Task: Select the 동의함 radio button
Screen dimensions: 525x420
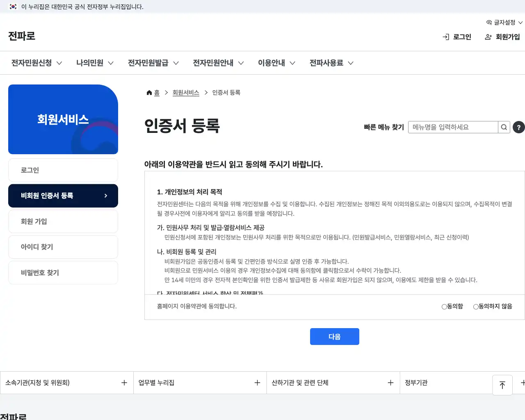Action: pyautogui.click(x=444, y=307)
